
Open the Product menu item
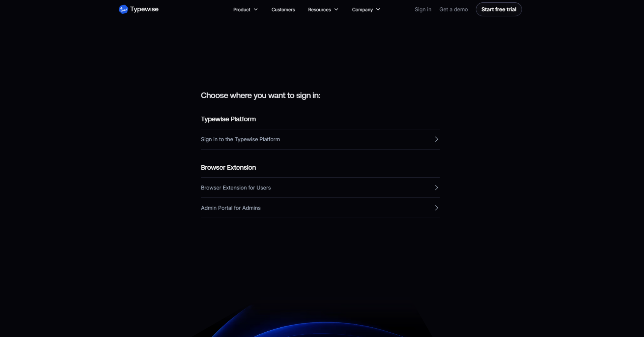(241, 9)
